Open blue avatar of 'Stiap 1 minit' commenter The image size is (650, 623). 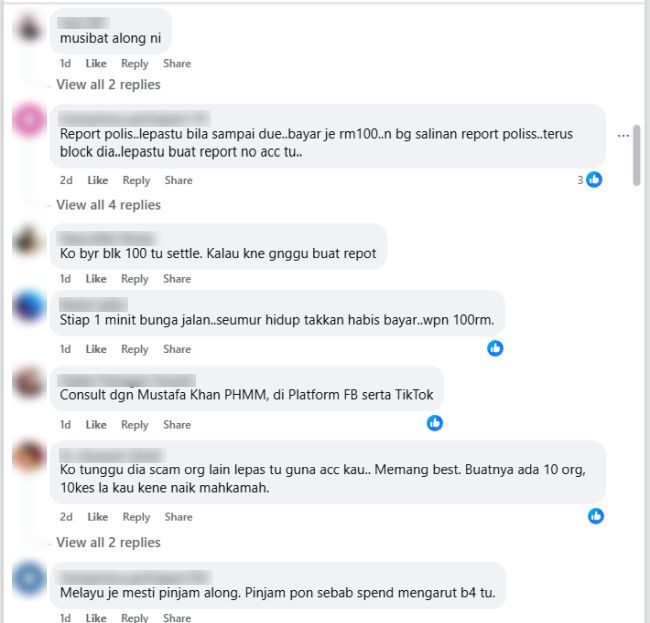click(x=29, y=307)
